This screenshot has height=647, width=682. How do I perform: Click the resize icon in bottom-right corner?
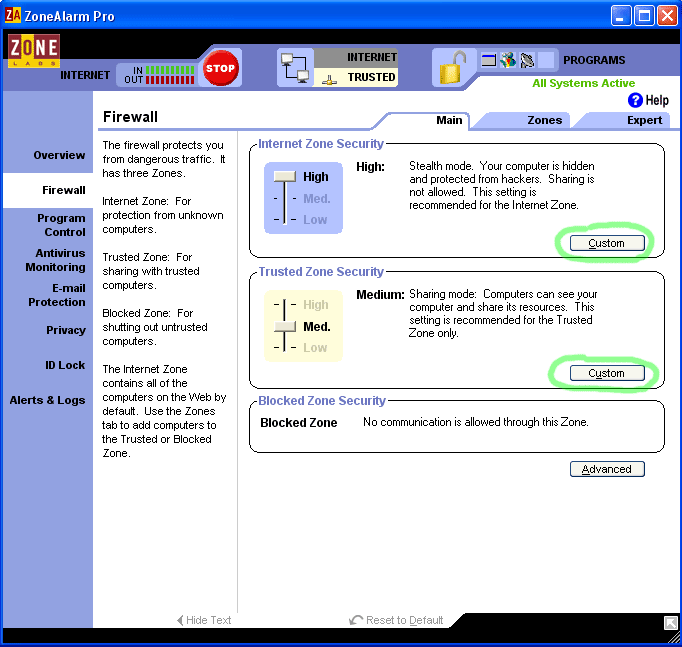point(671,622)
